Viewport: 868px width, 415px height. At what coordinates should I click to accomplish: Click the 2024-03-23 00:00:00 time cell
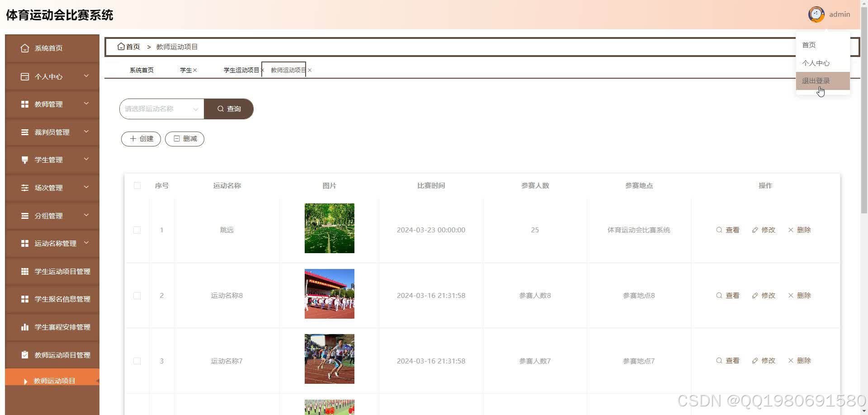coord(431,230)
